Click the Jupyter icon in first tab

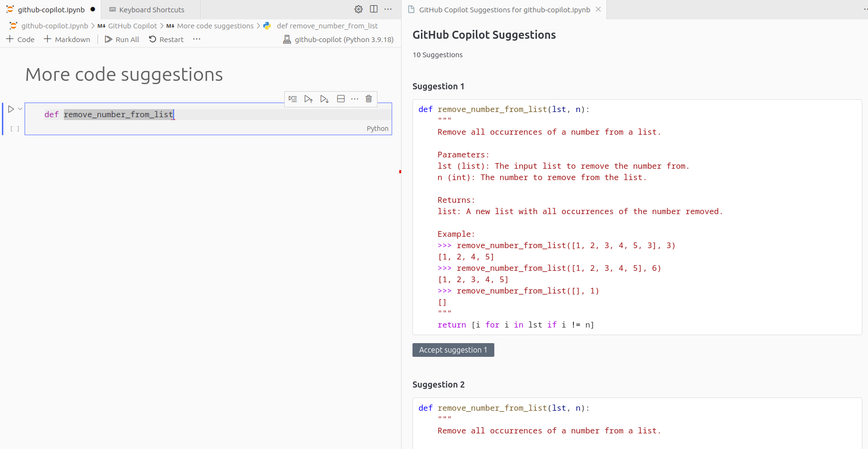tap(10, 9)
